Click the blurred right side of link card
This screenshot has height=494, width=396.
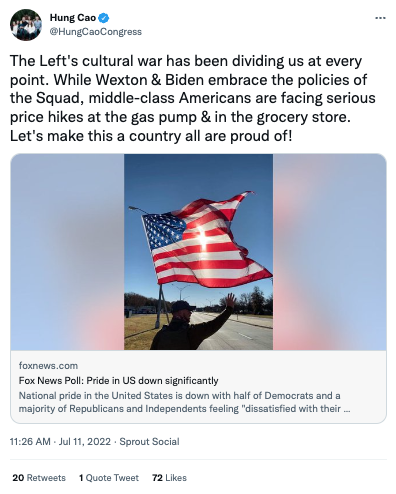(x=329, y=252)
